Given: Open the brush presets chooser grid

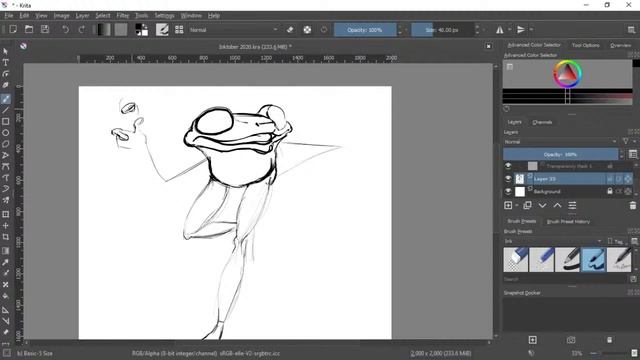Looking at the screenshot, I should [179, 29].
